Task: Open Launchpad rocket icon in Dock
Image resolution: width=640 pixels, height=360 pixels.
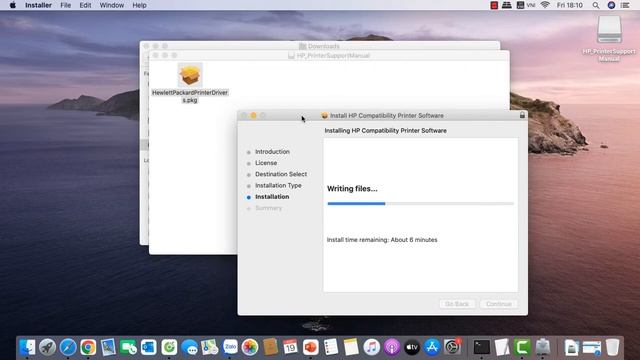Action: pos(48,347)
